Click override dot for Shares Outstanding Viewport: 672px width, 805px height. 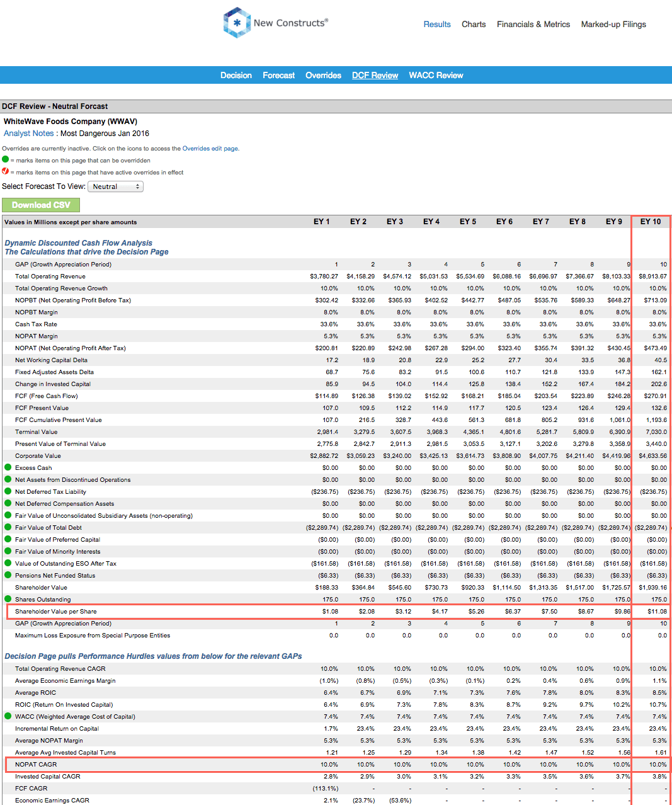click(8, 599)
